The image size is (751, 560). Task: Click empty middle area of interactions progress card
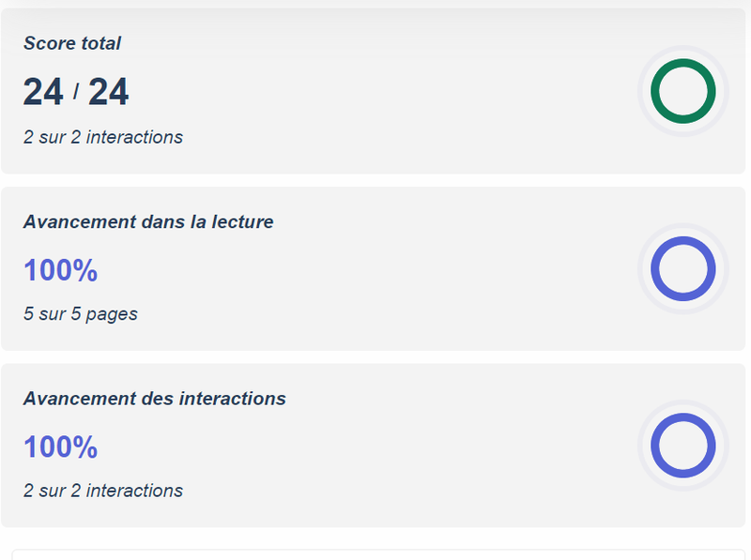394,446
